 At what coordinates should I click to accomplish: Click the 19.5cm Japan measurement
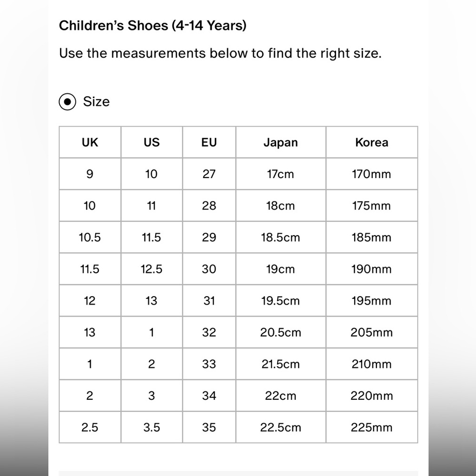[x=280, y=300]
